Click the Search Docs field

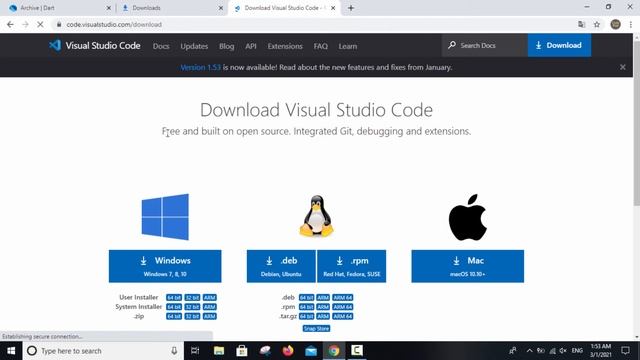click(x=484, y=45)
